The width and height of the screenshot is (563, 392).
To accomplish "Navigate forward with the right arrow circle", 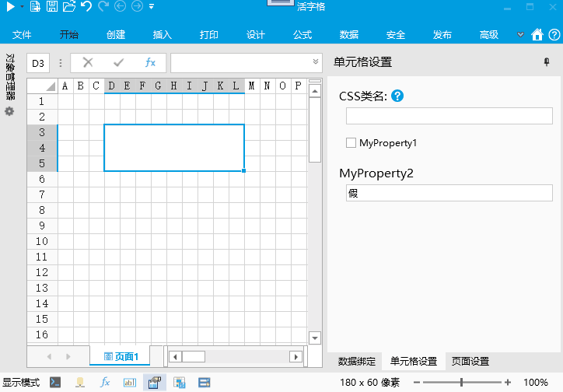I will point(137,6).
